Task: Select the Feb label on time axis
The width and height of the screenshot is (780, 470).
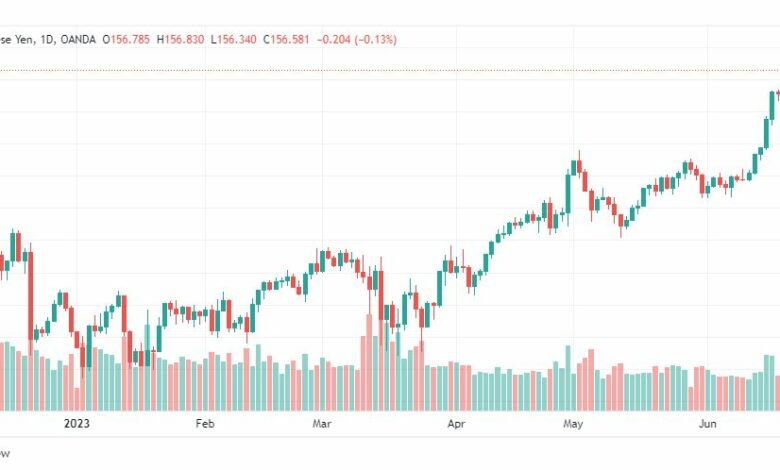Action: (205, 424)
